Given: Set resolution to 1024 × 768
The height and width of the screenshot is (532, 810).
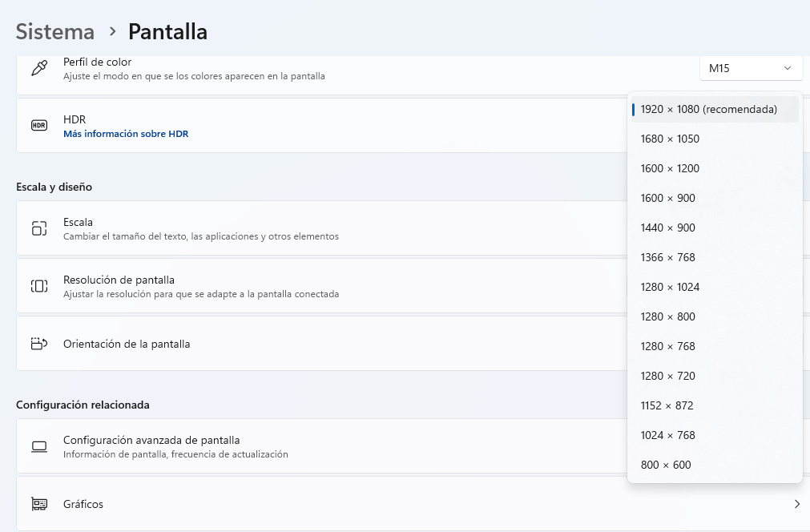Looking at the screenshot, I should click(x=715, y=435).
